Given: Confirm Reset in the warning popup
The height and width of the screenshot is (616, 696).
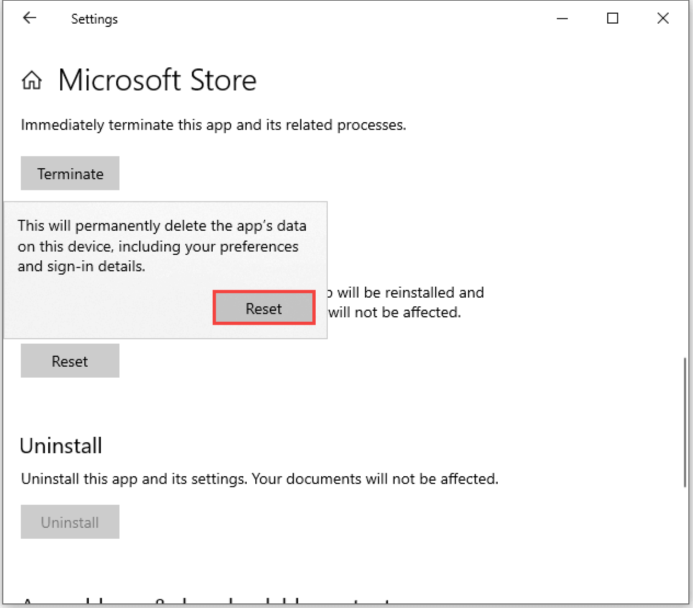Looking at the screenshot, I should [x=264, y=309].
